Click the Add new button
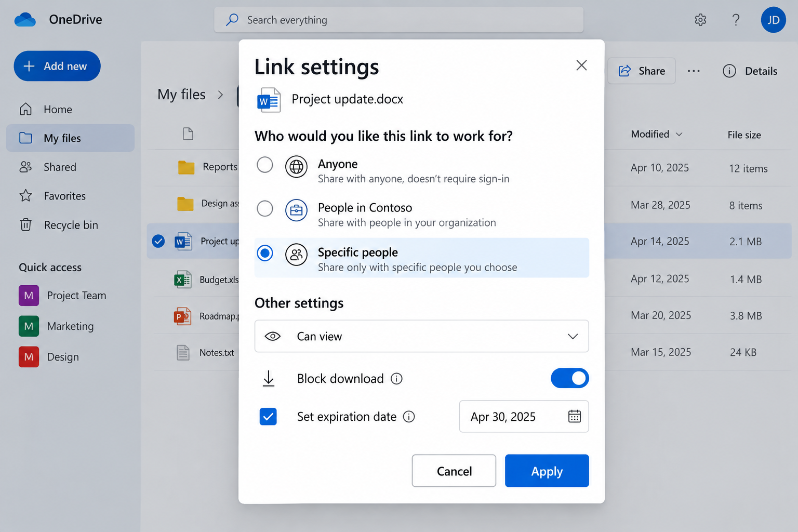 (57, 66)
